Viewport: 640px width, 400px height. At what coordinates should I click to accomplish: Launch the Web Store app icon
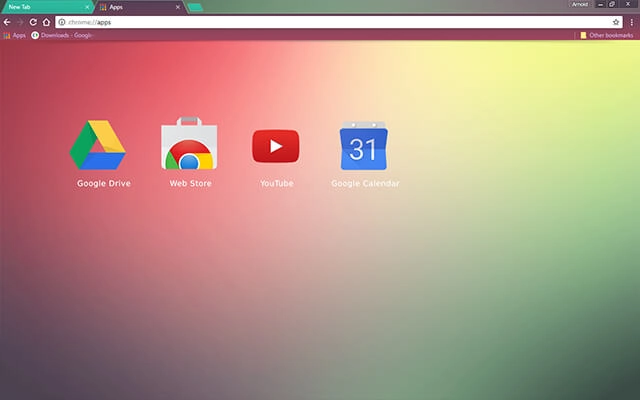[x=189, y=143]
